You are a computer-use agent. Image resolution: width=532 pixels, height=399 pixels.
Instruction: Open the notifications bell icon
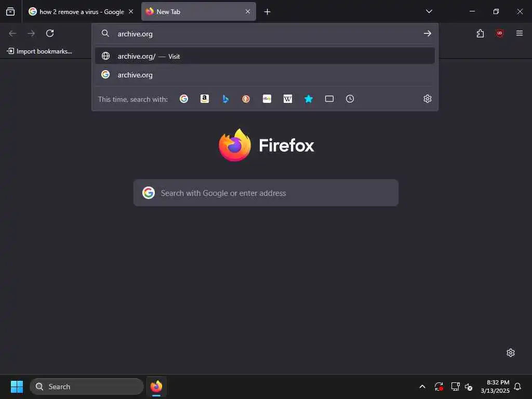517,387
